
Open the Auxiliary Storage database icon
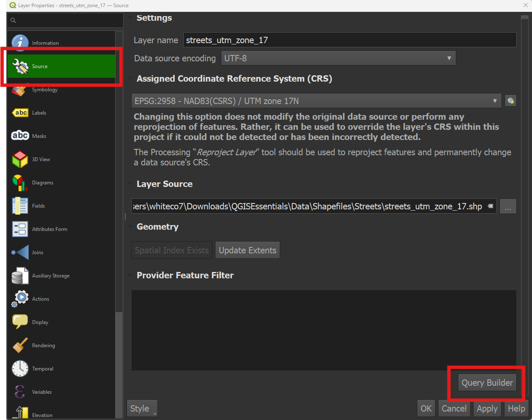pos(20,275)
